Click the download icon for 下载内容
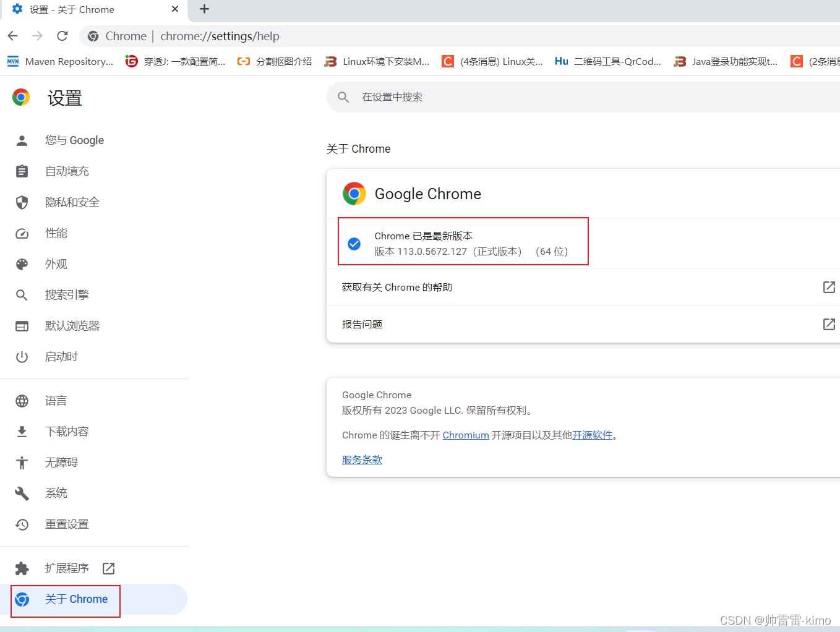Screen dimensions: 840x632 click(22, 432)
